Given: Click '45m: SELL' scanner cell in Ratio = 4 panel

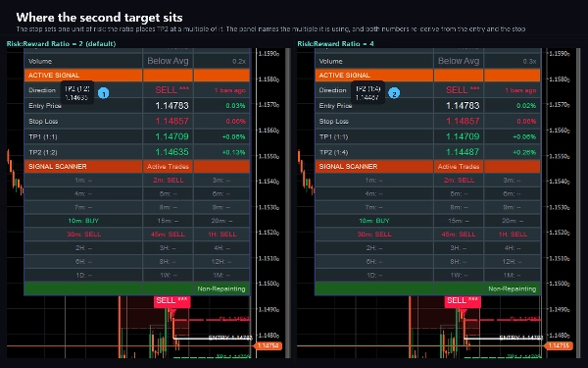Looking at the screenshot, I should [459, 235].
